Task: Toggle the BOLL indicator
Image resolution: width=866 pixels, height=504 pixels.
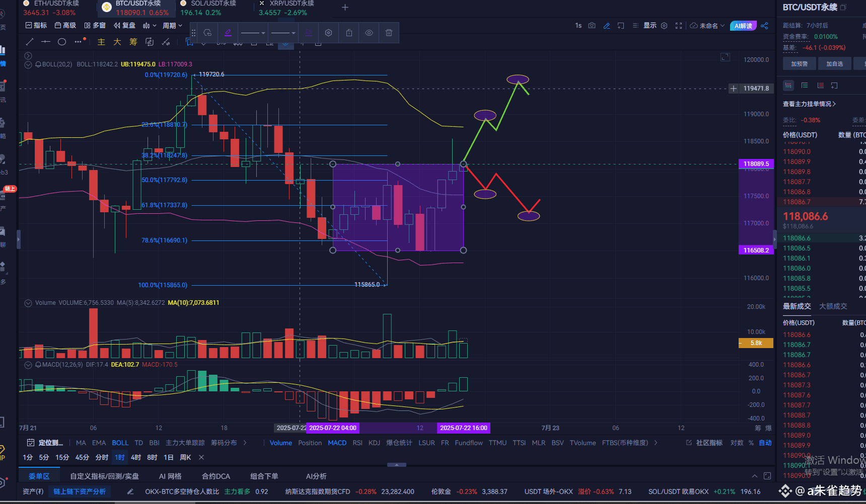Action: [120, 443]
